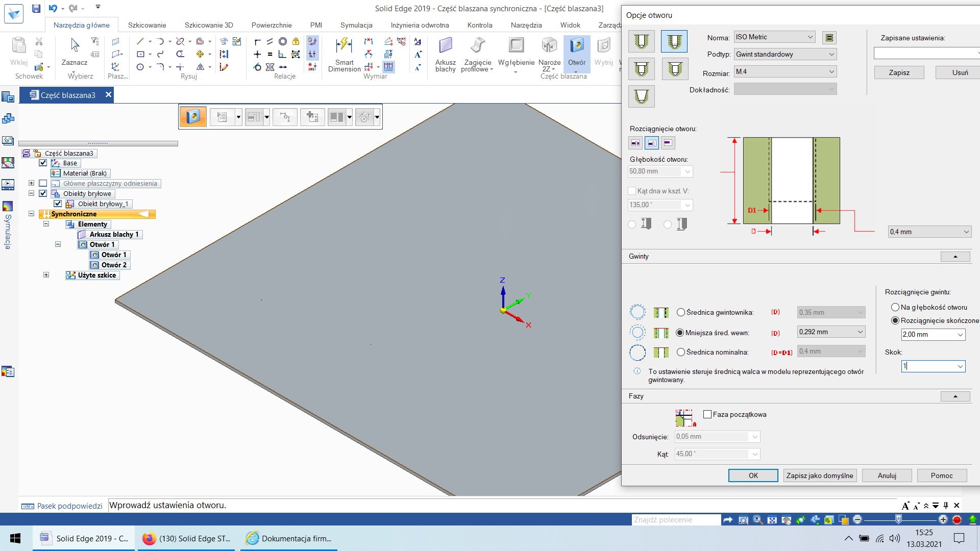
Task: Click the Undo arrow in quick access bar
Action: [53, 8]
